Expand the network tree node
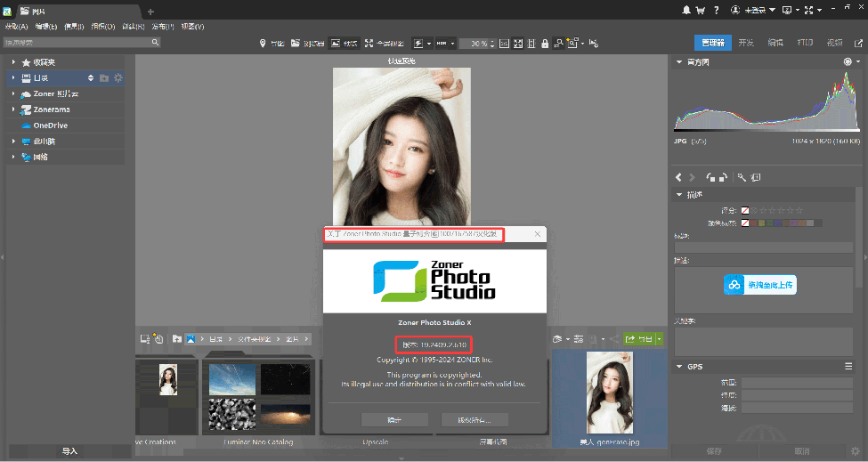This screenshot has height=462, width=868. click(13, 157)
